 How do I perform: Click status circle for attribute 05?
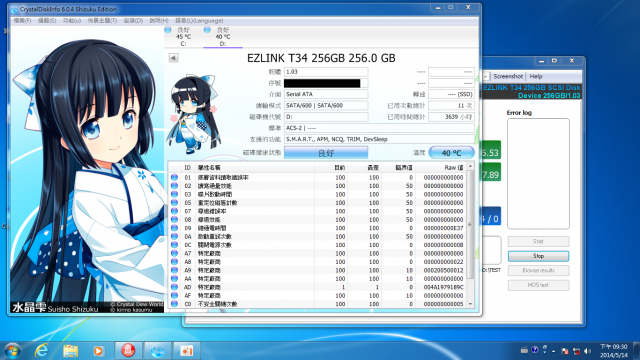tap(174, 203)
